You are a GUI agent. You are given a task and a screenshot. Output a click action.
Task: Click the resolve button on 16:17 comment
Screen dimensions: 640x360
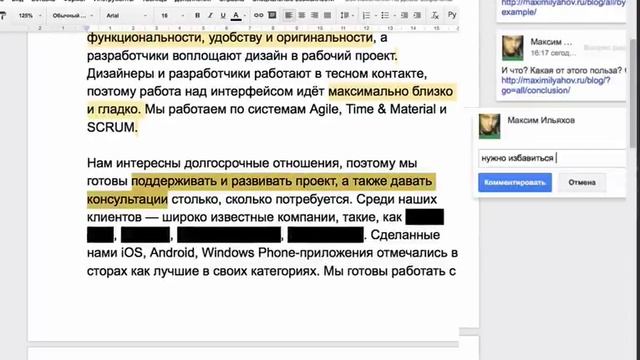click(604, 48)
